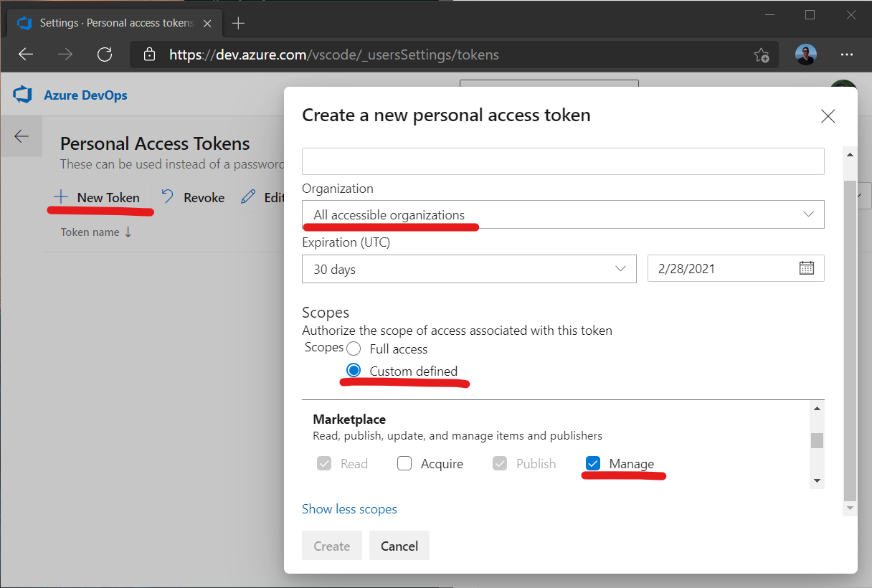Enable the Marketplace Acquire checkbox
Screen dimensions: 872x588
tap(404, 464)
